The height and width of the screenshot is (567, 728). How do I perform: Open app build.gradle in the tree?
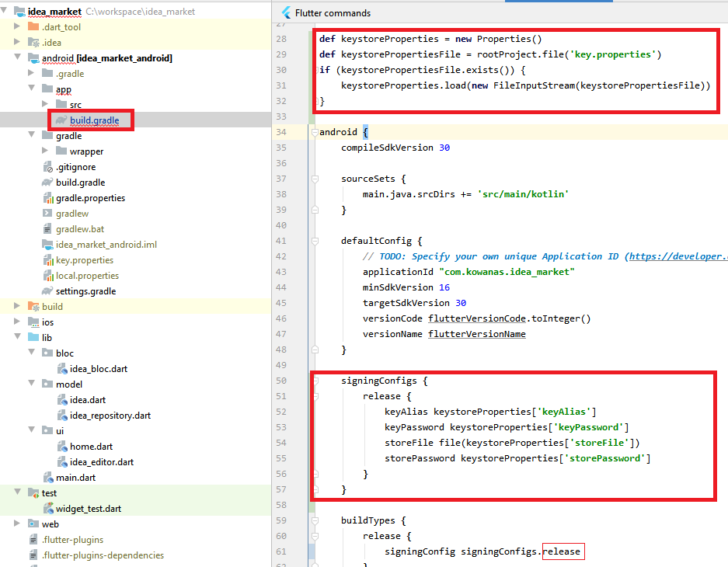click(x=94, y=120)
